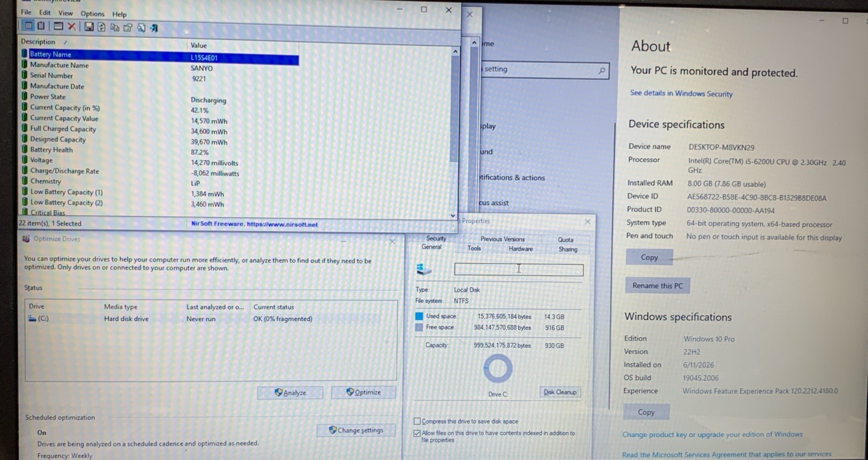Viewport: 868px width, 460px height.
Task: Click battery icon beside Designed Capacity
Action: pos(24,139)
